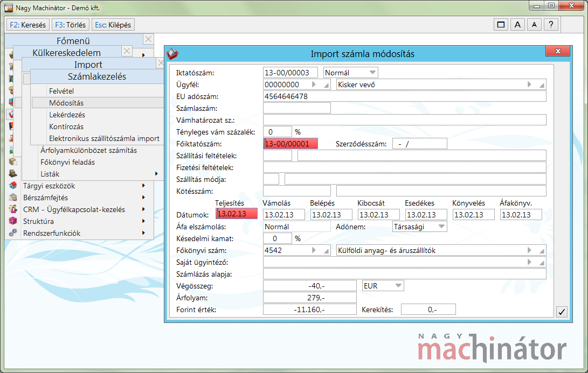The image size is (588, 373).
Task: Expand the Listák submenu
Action: pos(156,174)
